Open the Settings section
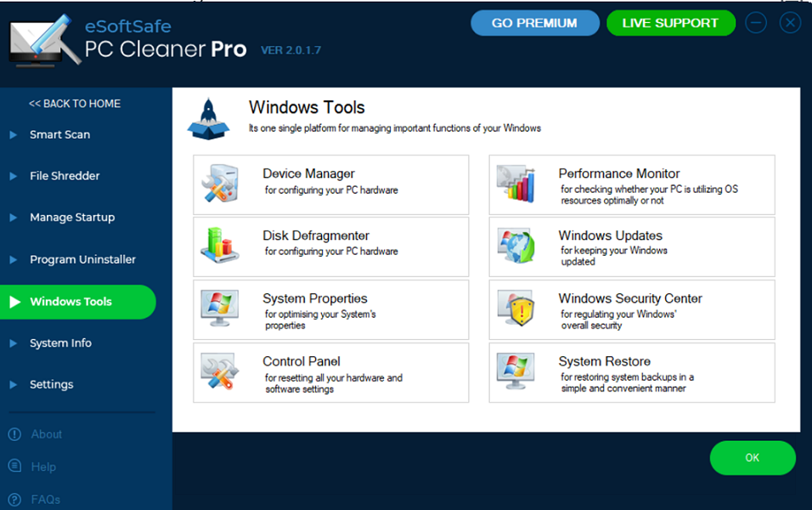This screenshot has width=812, height=510. pos(51,384)
